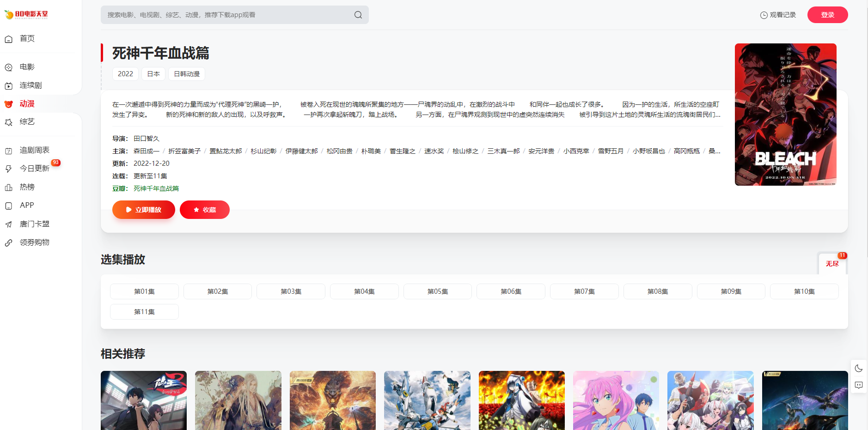Play episode 第03集
The image size is (868, 430).
[x=291, y=291]
